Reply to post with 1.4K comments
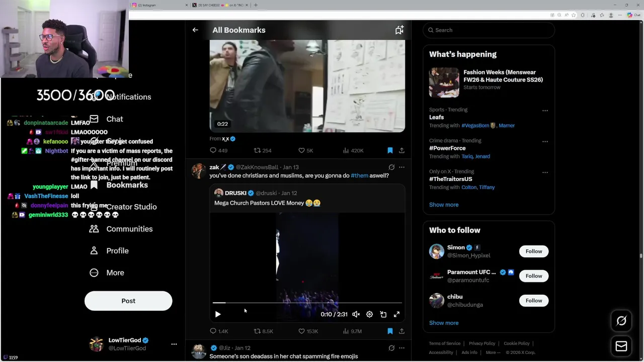The image size is (644, 362). pos(219,331)
